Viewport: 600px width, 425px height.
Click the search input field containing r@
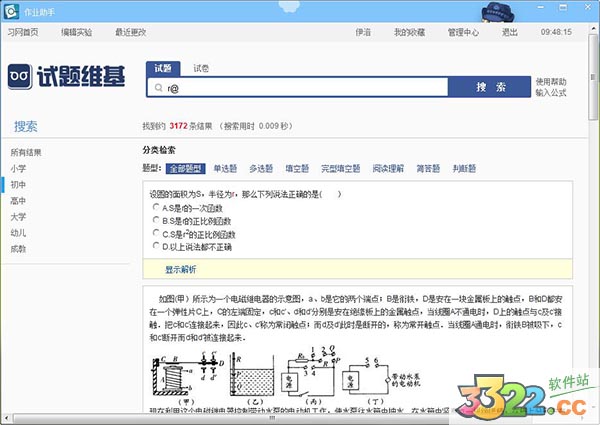pos(298,88)
